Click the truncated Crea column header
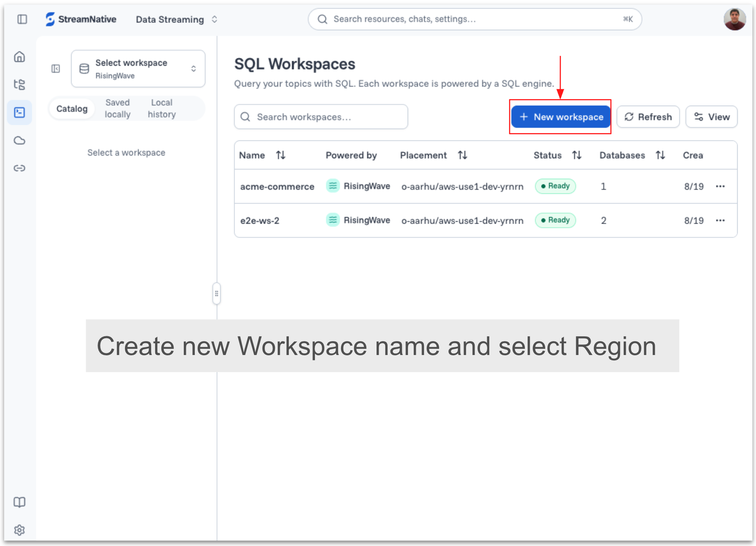The width and height of the screenshot is (756, 546). 693,155
